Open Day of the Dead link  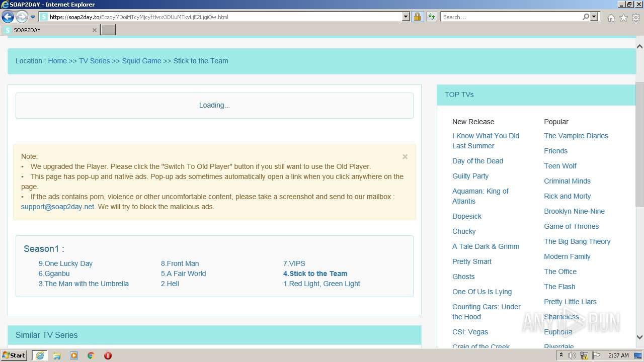[477, 161]
